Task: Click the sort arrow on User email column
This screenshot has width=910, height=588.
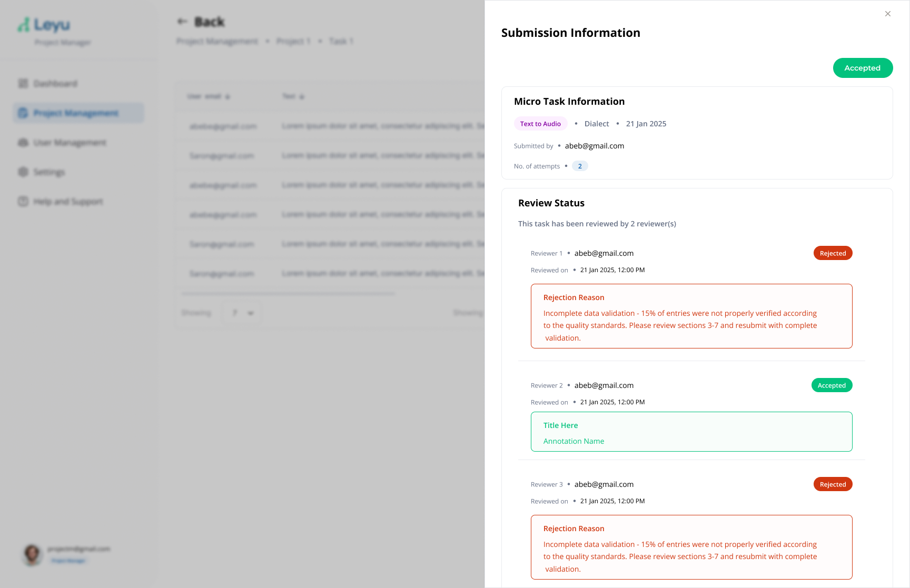Action: click(x=227, y=96)
